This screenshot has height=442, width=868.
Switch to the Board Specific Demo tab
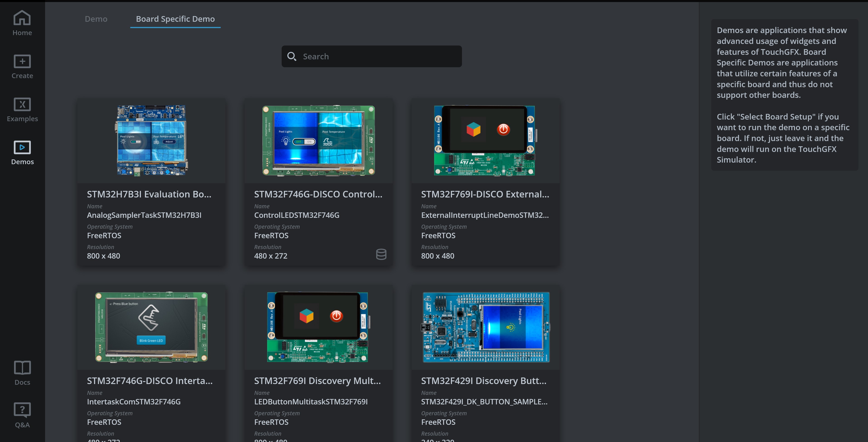175,19
